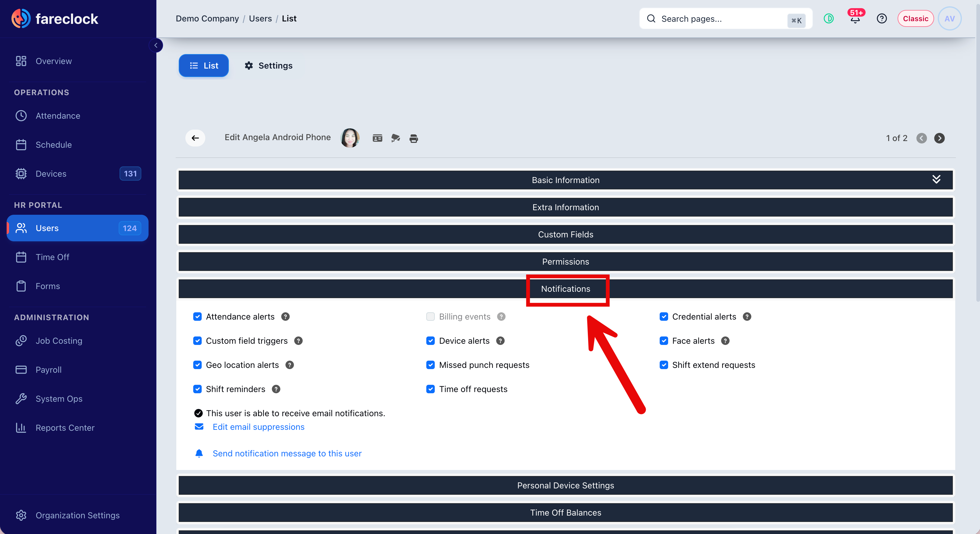Toggle the Device alerts checkbox
This screenshot has height=534, width=980.
click(x=431, y=341)
